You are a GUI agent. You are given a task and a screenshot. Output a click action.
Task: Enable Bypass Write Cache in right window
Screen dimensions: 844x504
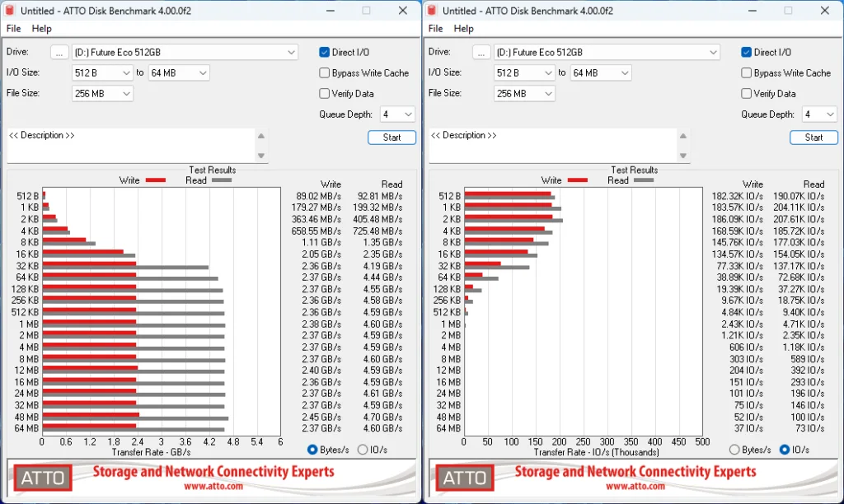click(x=746, y=72)
